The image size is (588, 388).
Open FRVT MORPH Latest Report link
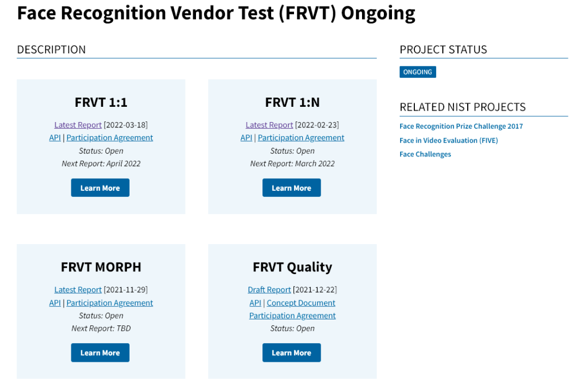pyautogui.click(x=78, y=290)
